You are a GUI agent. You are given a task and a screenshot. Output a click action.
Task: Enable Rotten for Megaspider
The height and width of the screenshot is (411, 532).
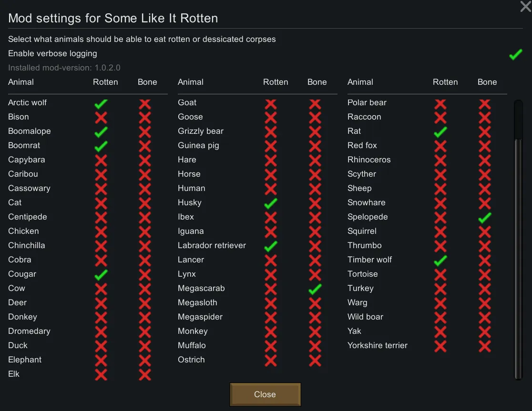[271, 318]
